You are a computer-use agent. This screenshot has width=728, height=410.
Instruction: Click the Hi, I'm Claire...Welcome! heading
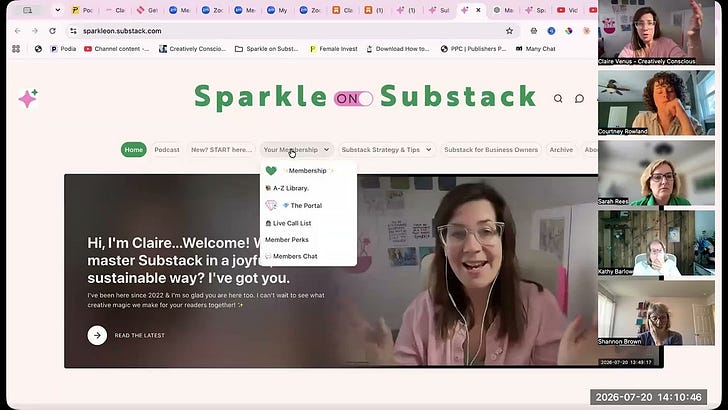click(188, 260)
